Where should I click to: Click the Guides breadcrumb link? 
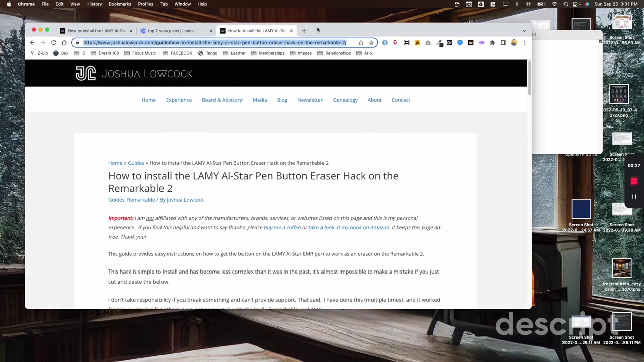(x=136, y=163)
